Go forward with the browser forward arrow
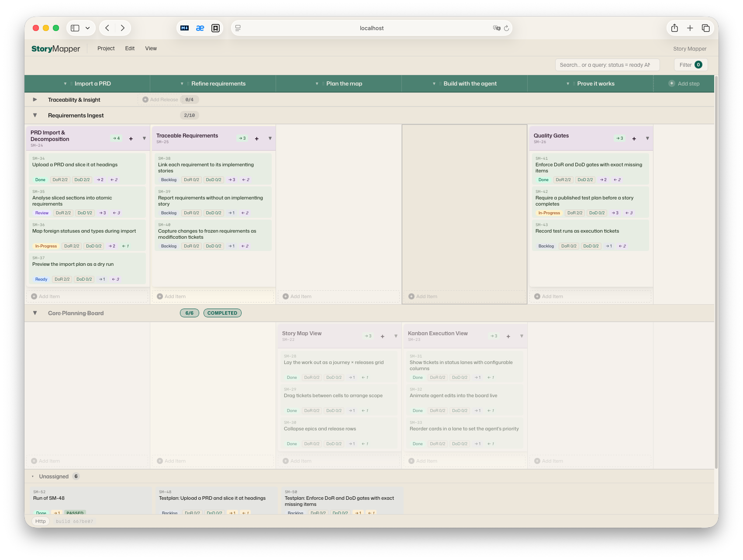The width and height of the screenshot is (743, 560). tap(123, 28)
